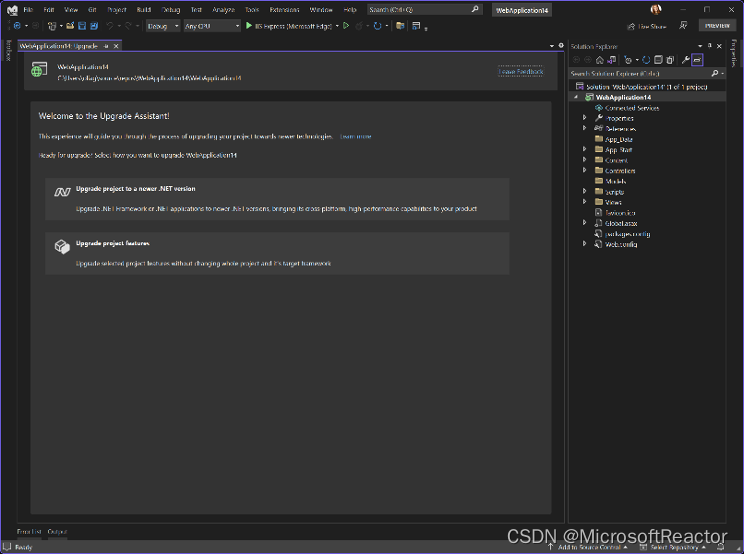Open the IIS Express target dropdown arrow

[x=337, y=26]
